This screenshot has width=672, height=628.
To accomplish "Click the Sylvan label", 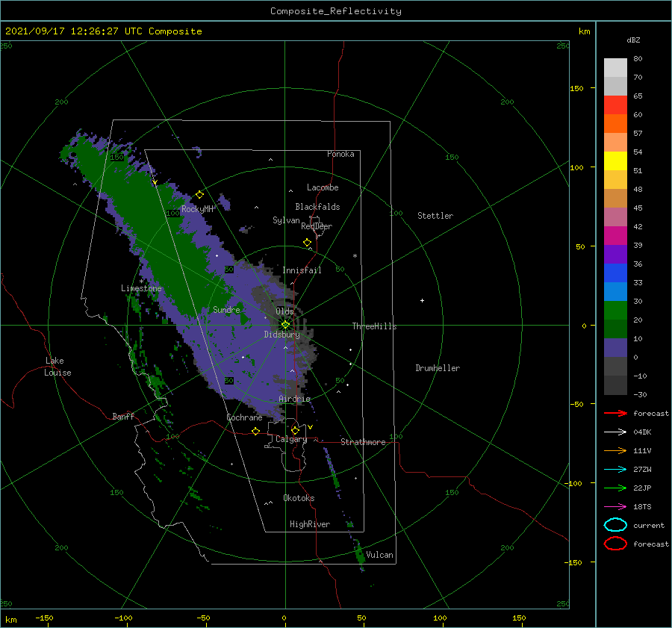I will 286,220.
